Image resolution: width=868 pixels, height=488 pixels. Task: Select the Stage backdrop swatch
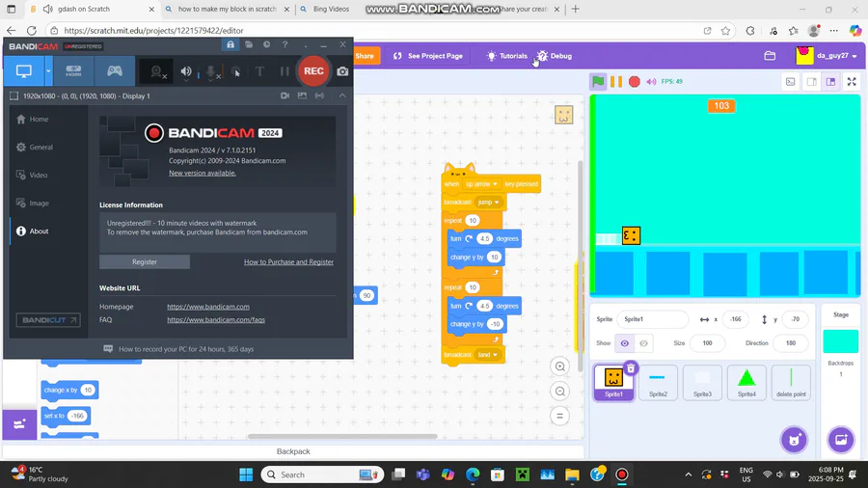click(x=840, y=340)
